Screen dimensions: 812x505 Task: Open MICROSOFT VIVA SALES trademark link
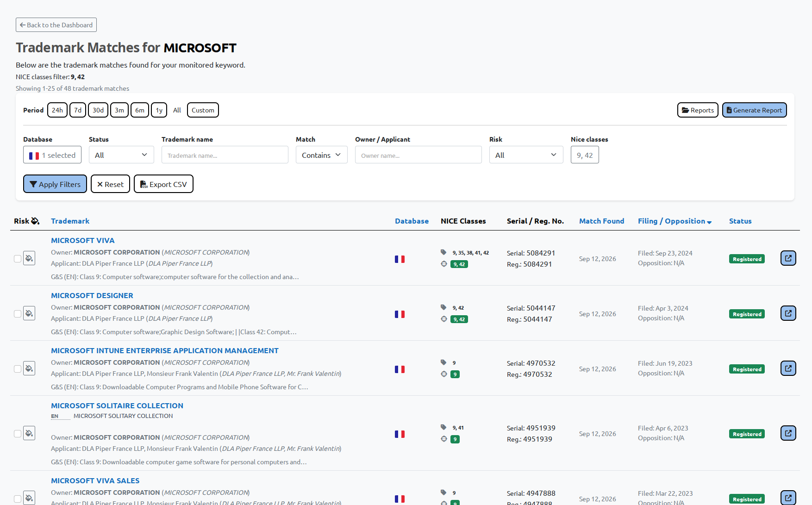pos(95,480)
